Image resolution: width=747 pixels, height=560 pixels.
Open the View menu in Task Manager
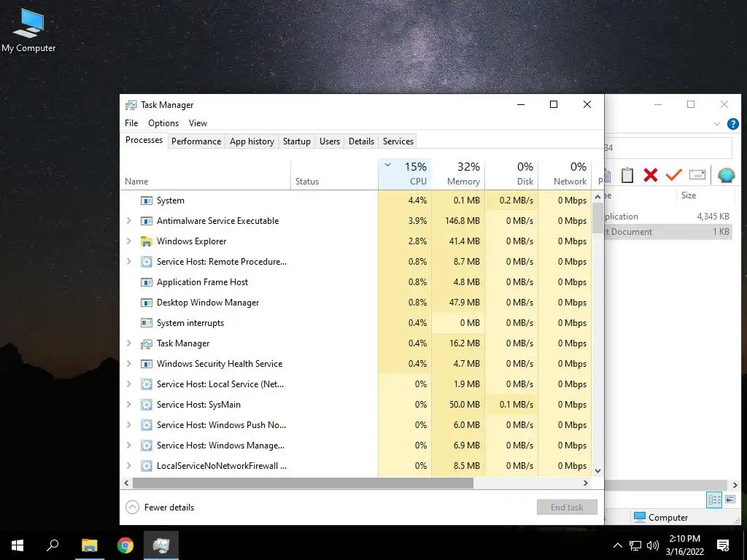tap(198, 122)
